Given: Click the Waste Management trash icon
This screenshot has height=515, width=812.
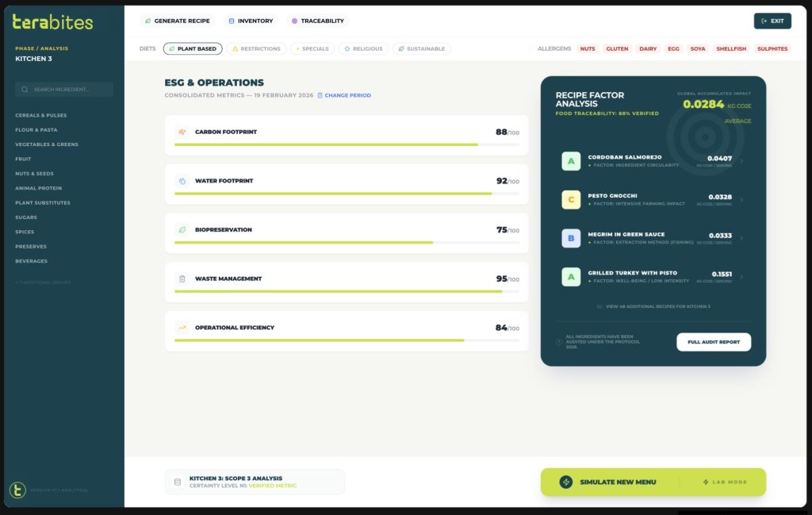Looking at the screenshot, I should (182, 279).
